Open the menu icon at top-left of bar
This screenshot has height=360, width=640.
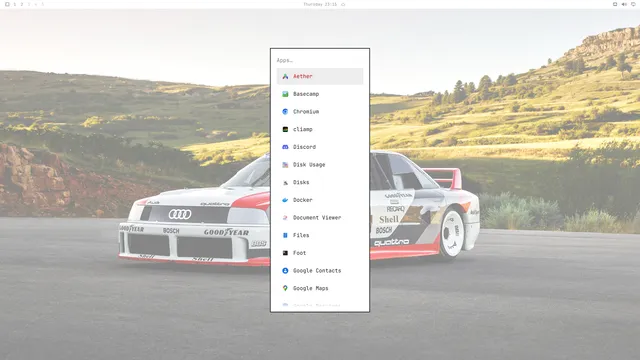pyautogui.click(x=7, y=4)
